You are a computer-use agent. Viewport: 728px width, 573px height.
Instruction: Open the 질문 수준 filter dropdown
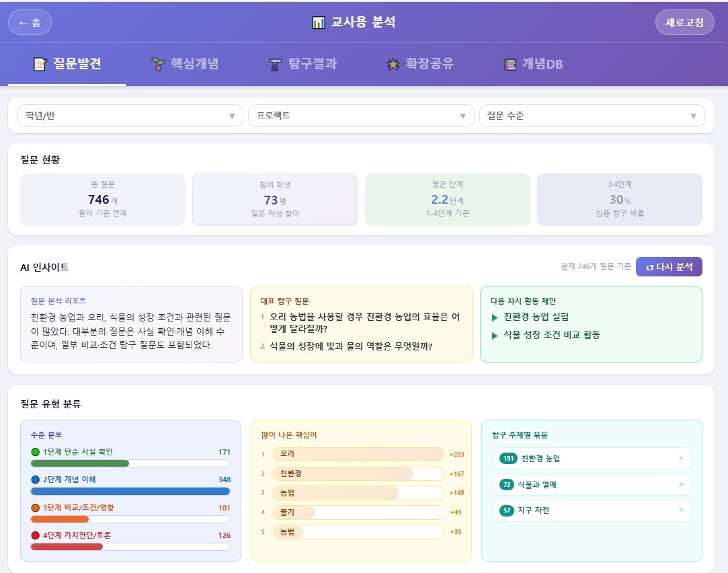pos(592,116)
